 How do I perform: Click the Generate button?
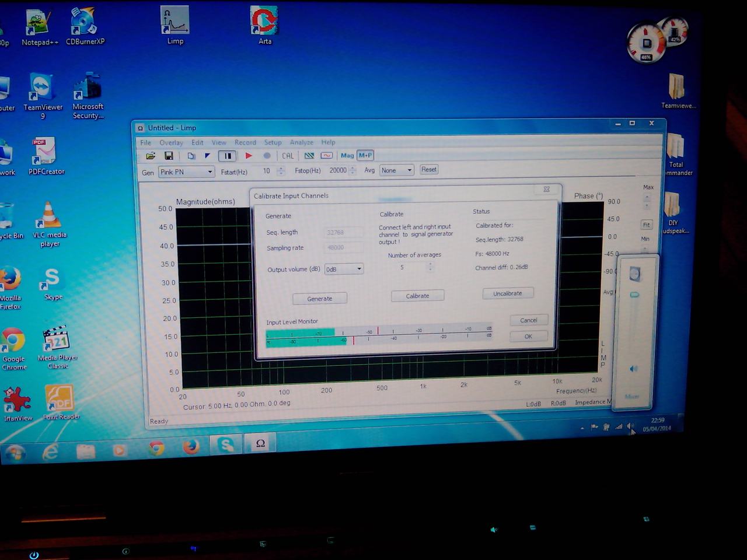coord(320,299)
